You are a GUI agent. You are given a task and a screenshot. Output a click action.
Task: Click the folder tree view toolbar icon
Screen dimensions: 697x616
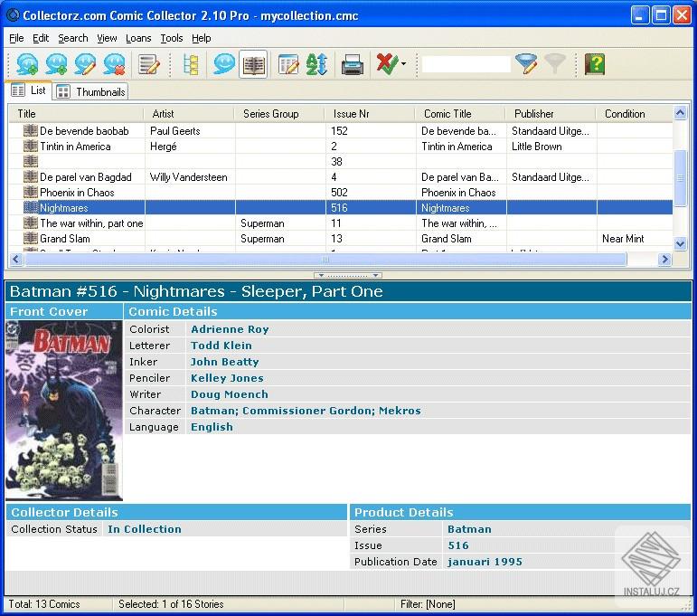[191, 64]
